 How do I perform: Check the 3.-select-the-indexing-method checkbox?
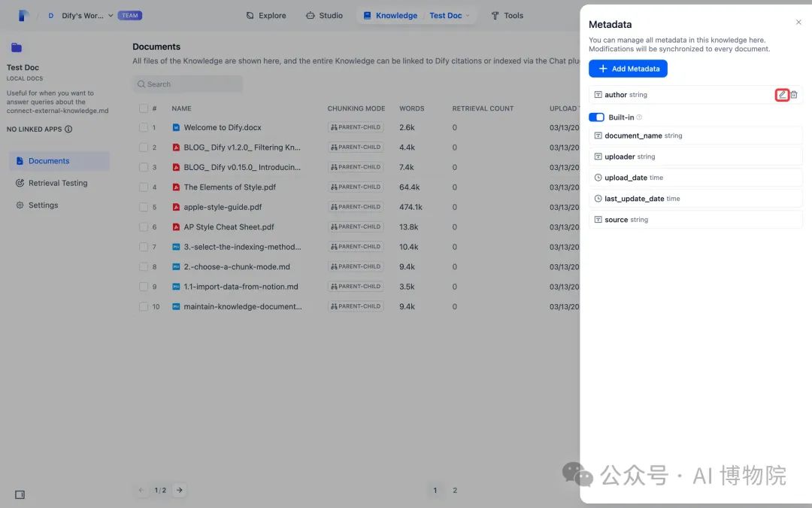tap(144, 247)
